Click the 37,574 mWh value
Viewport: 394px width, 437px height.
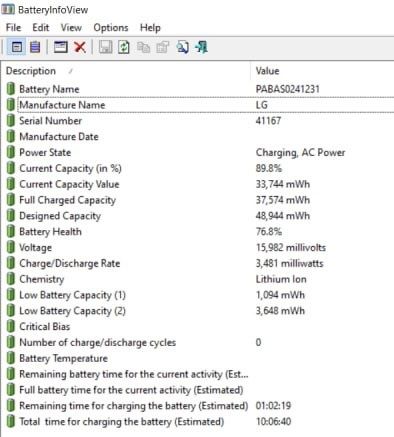(x=283, y=200)
